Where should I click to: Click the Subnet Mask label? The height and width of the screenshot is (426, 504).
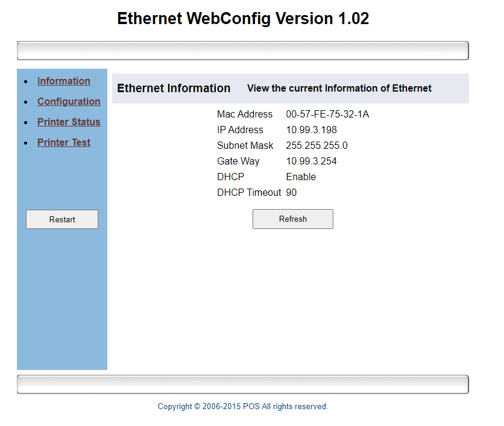point(245,146)
